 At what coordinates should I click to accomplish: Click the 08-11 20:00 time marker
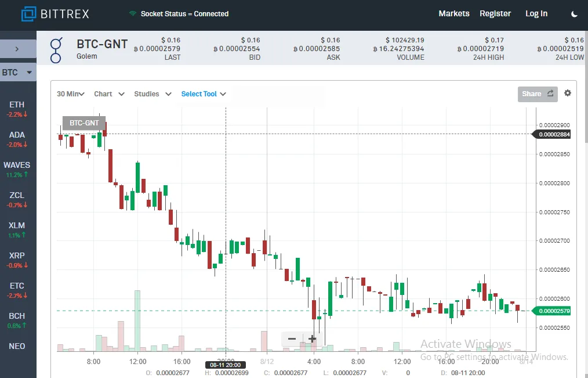(x=226, y=365)
